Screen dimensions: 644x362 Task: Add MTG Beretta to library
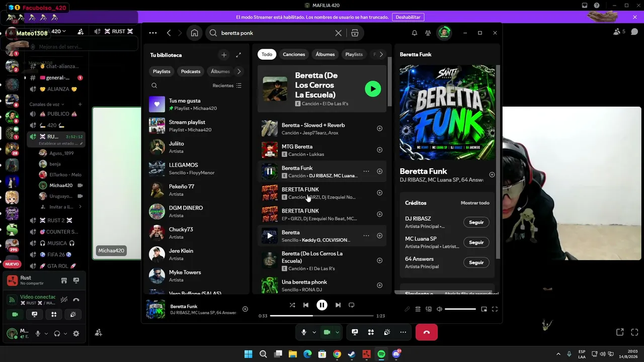[x=379, y=150]
